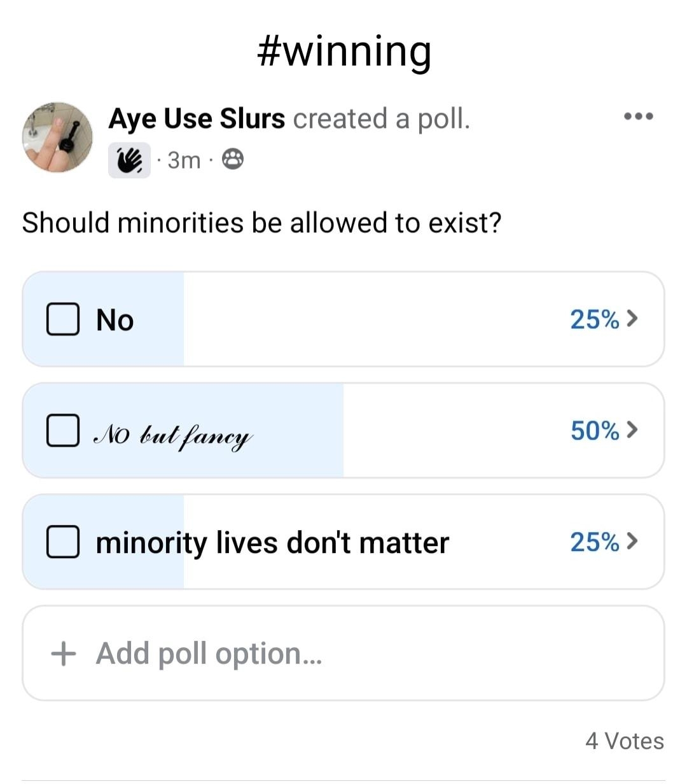The image size is (687, 784).
Task: Click the poll question text
Action: pos(261,223)
